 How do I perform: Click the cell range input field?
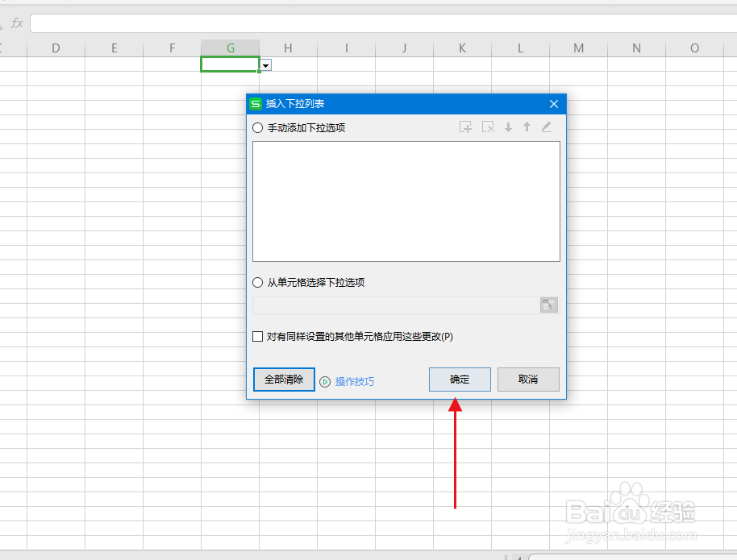click(396, 305)
